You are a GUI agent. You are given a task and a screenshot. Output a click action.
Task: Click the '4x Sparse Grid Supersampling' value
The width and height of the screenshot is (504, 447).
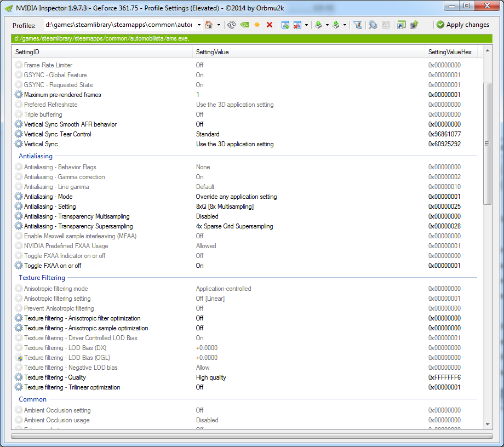tap(234, 226)
